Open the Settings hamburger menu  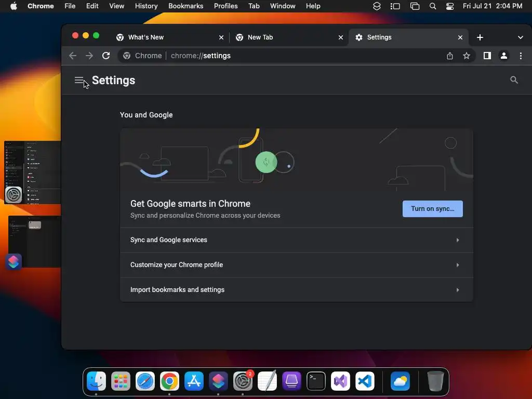pyautogui.click(x=79, y=80)
